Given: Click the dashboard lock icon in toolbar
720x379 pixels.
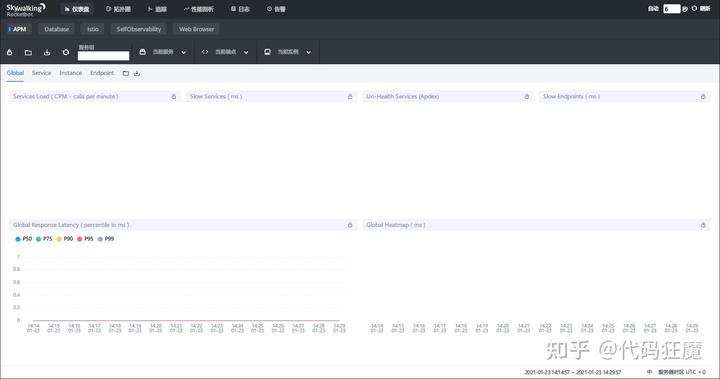Looking at the screenshot, I should (x=10, y=52).
